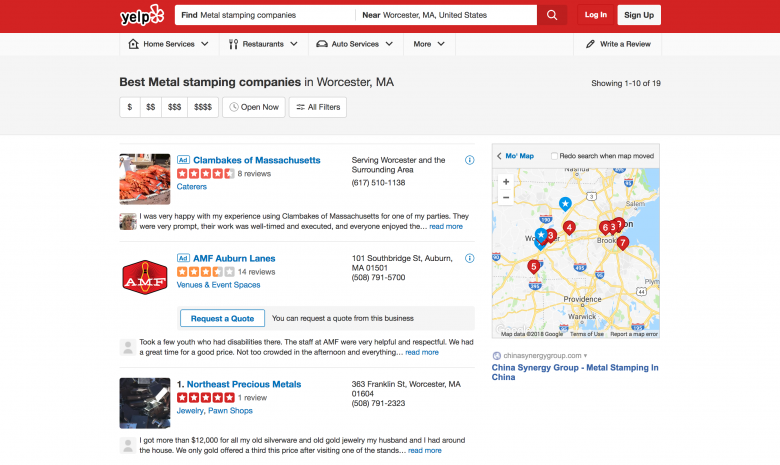Click map marker number 4

click(569, 228)
